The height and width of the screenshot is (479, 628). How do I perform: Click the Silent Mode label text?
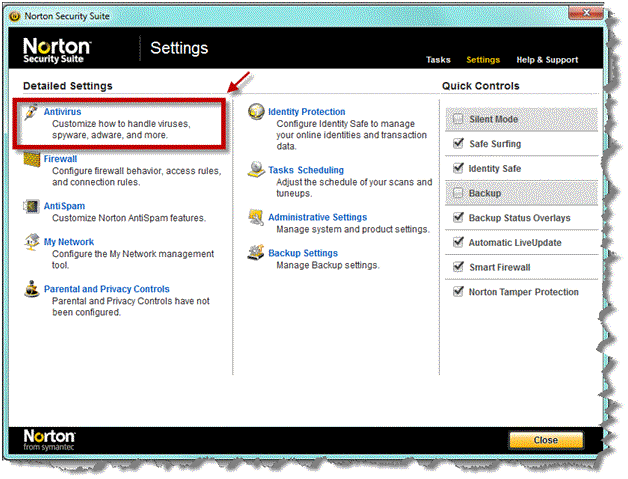click(x=493, y=119)
